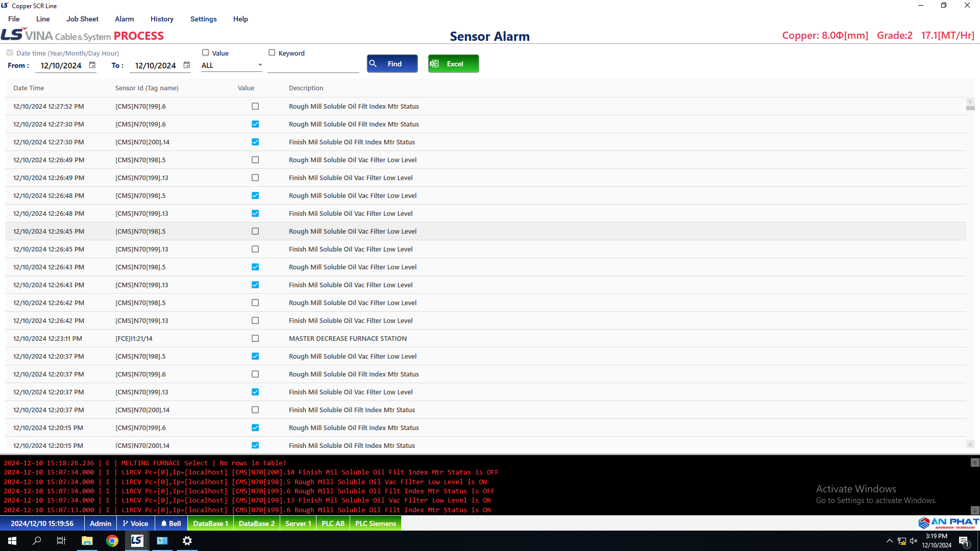Viewport: 980px width, 551px height.
Task: Click the Windows search magnifier icon
Action: coord(37,541)
